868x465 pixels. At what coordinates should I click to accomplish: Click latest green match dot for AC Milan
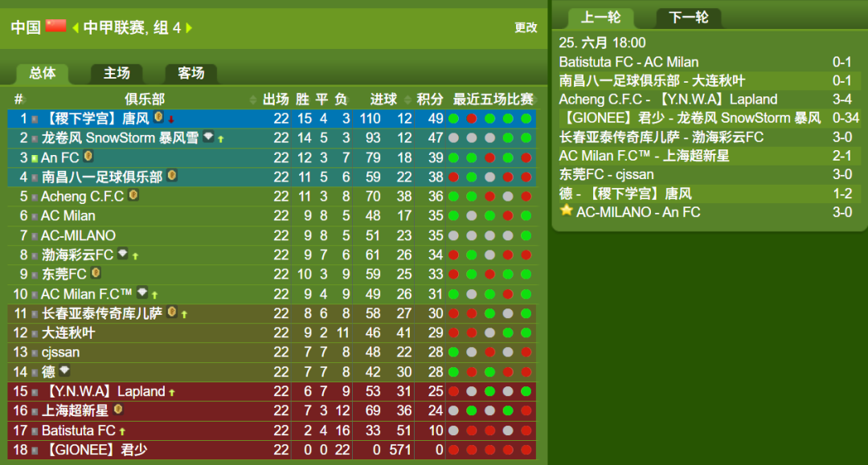pyautogui.click(x=526, y=216)
